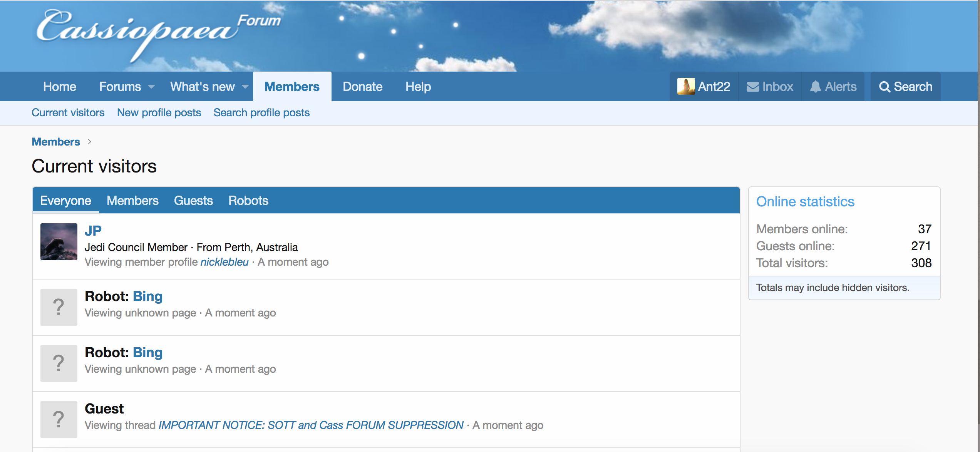Viewport: 980px width, 452px height.
Task: Switch to the Guests tab
Action: tap(193, 201)
